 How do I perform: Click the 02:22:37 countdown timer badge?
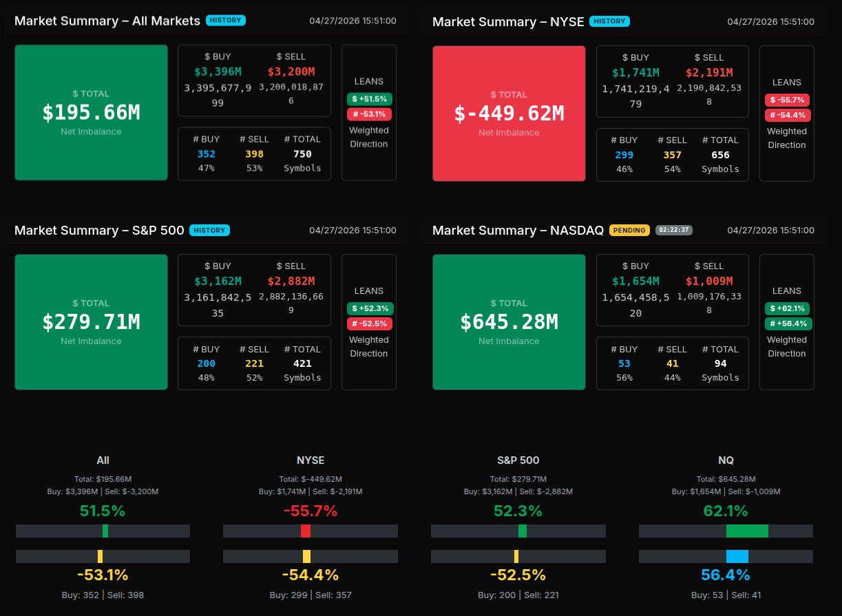(x=674, y=231)
